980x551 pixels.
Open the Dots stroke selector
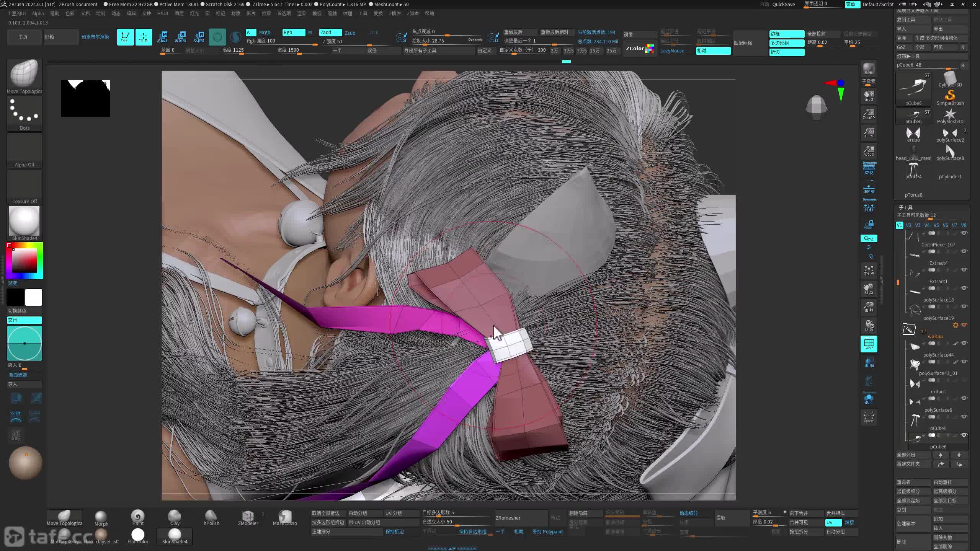[24, 113]
